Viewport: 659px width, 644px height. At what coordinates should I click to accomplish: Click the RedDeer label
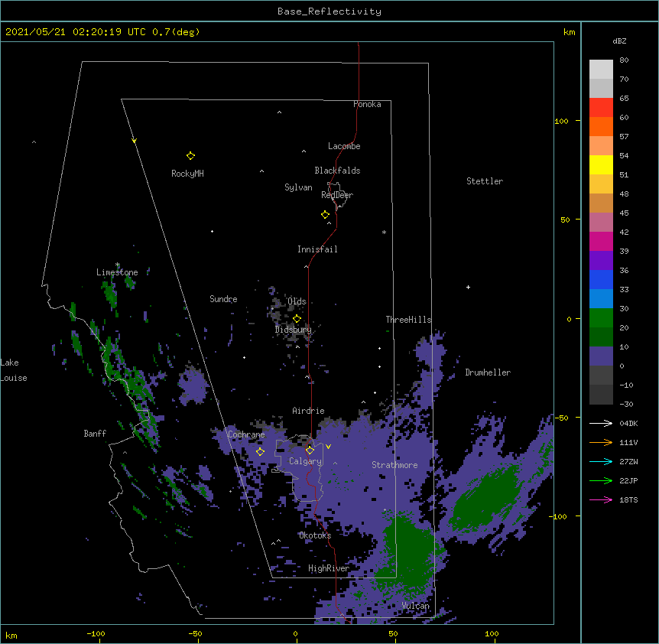[337, 195]
